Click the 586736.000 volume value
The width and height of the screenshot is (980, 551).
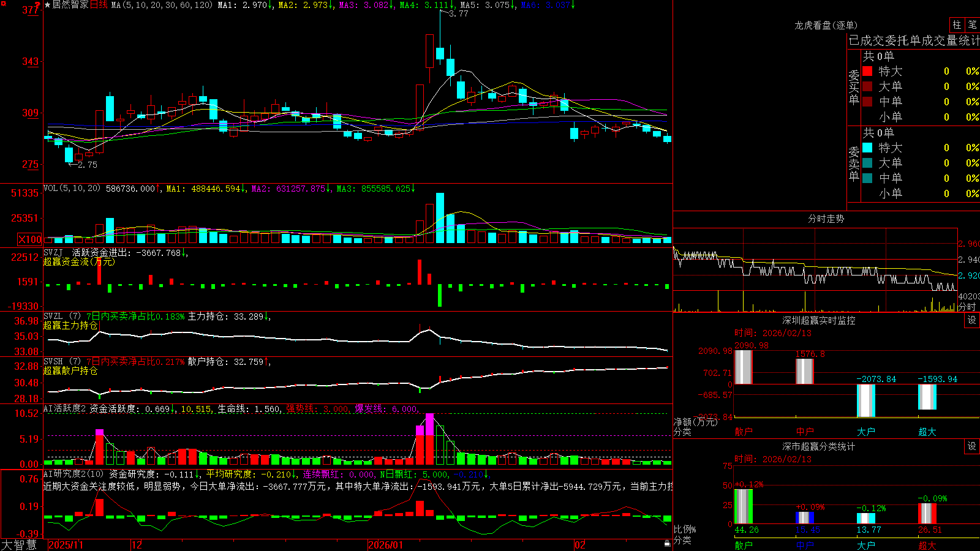pyautogui.click(x=130, y=189)
